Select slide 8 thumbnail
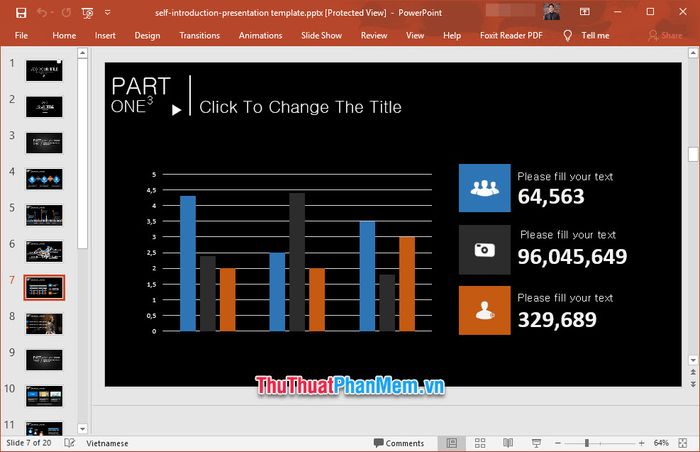The width and height of the screenshot is (700, 452). tap(44, 324)
